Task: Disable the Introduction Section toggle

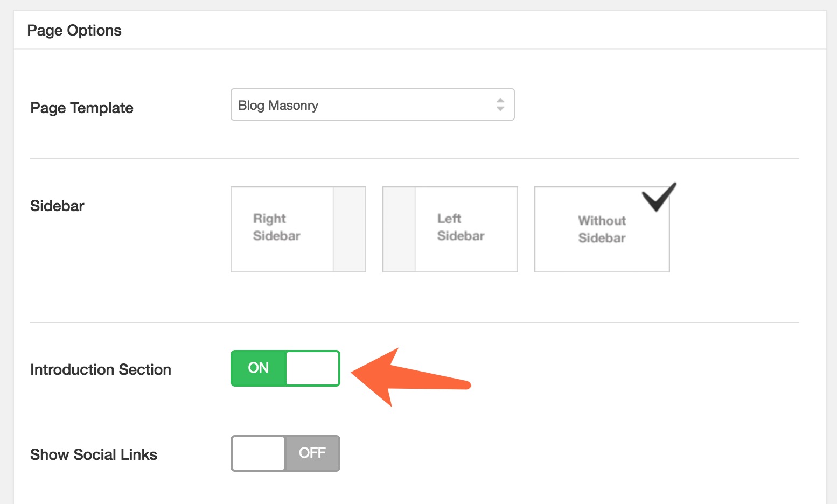Action: click(x=285, y=368)
